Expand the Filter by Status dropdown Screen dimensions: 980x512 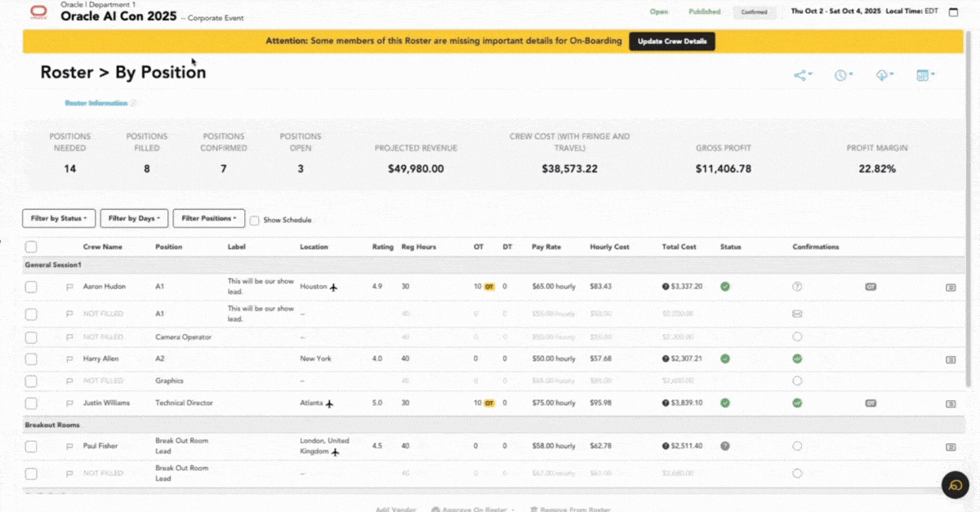(x=59, y=219)
